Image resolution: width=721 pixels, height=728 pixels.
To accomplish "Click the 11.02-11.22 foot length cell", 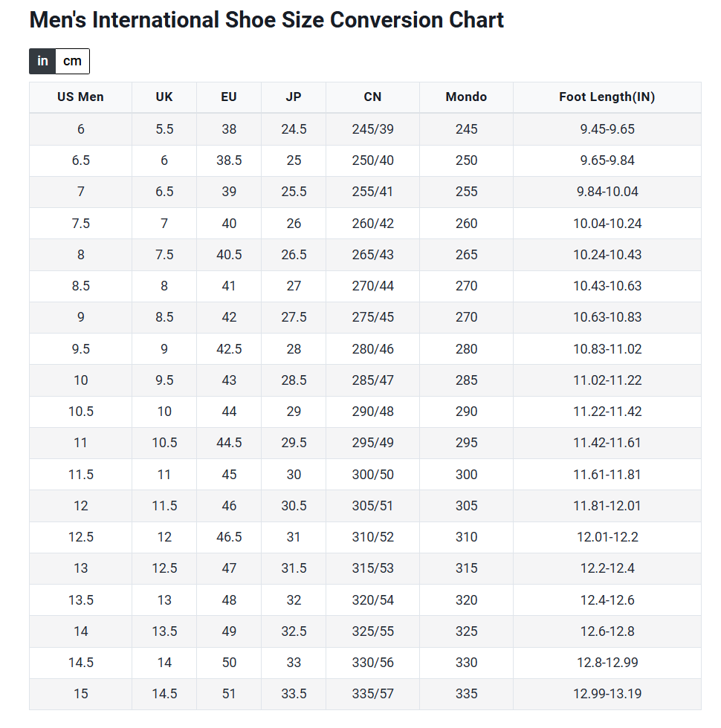I will click(607, 380).
